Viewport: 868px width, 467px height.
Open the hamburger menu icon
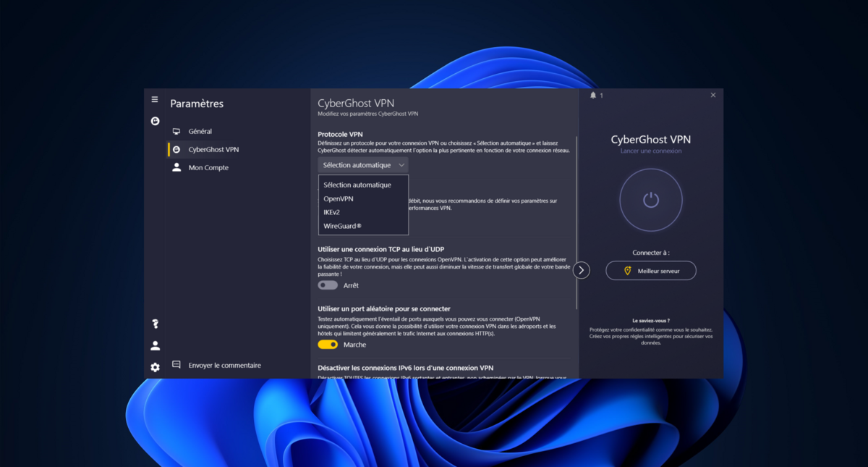pos(155,99)
